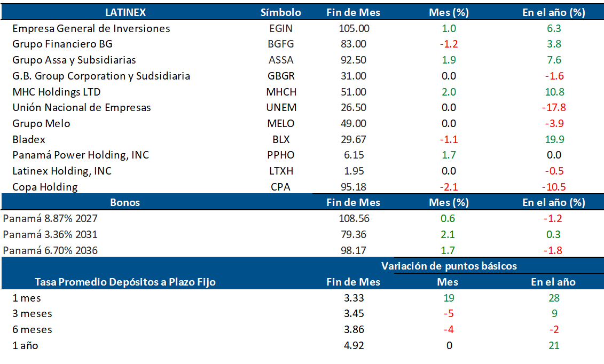Select the MHCH symbol cell
Viewport: 604px width, 364px height.
pyautogui.click(x=281, y=92)
